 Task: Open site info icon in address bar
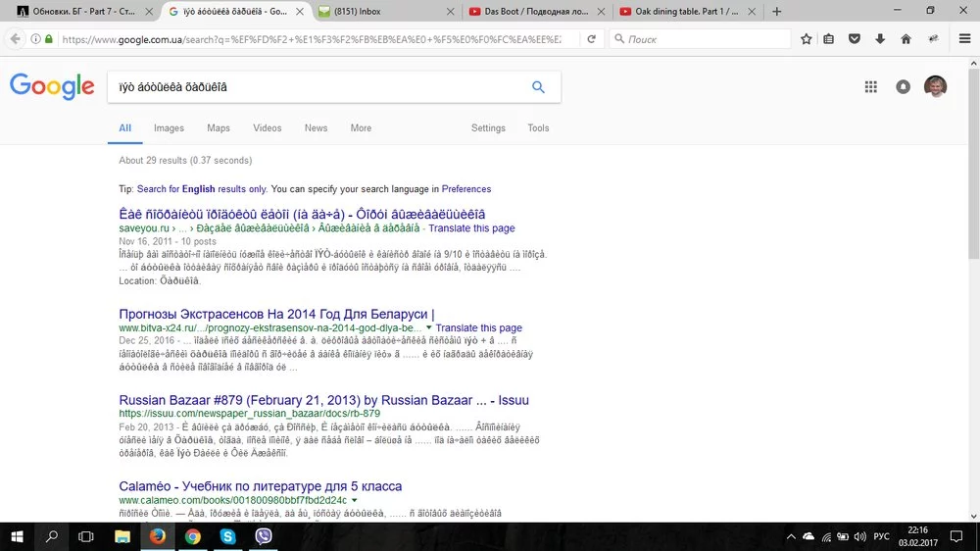point(35,39)
